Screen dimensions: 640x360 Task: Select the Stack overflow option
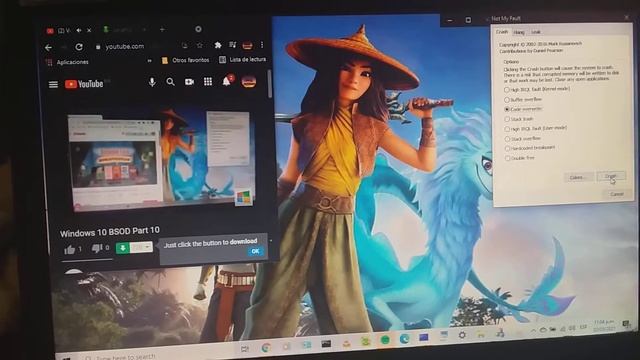(x=523, y=139)
